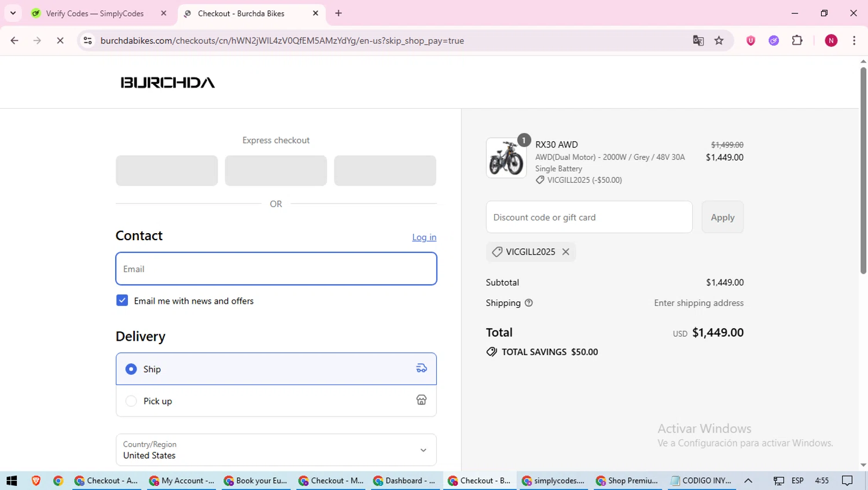Open the tab search dropdown arrow

13,13
